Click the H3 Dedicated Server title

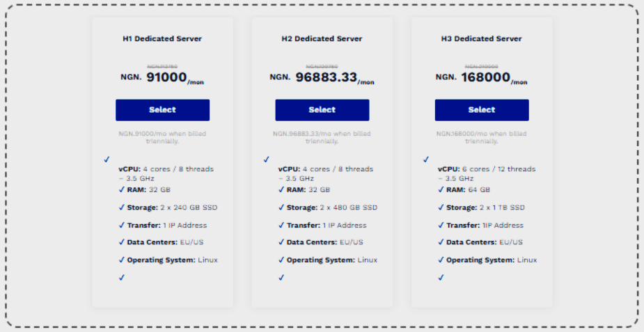click(x=481, y=39)
